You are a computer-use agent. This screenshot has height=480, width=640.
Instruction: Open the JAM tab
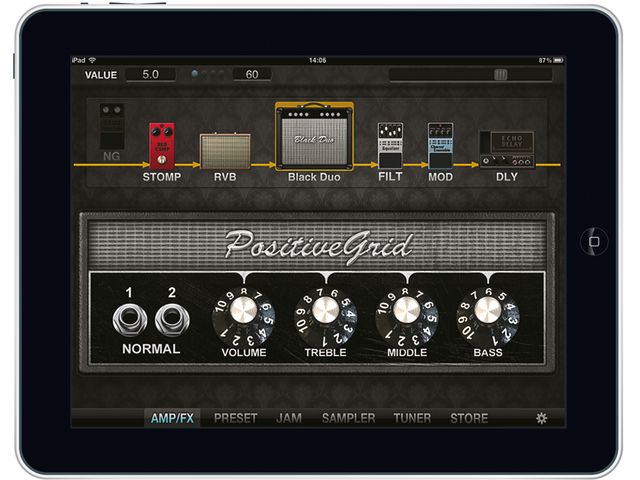[x=289, y=418]
